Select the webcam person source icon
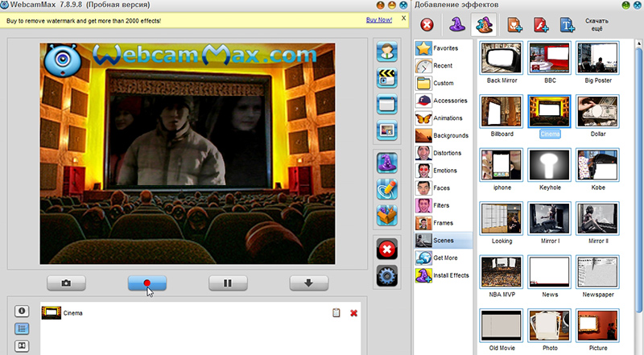 [387, 52]
